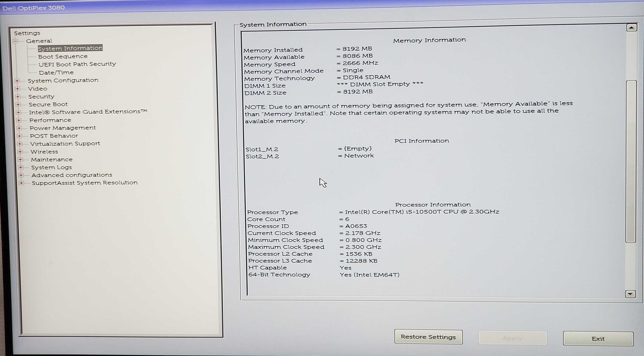
Task: Expand the Power Management section
Action: pos(19,128)
